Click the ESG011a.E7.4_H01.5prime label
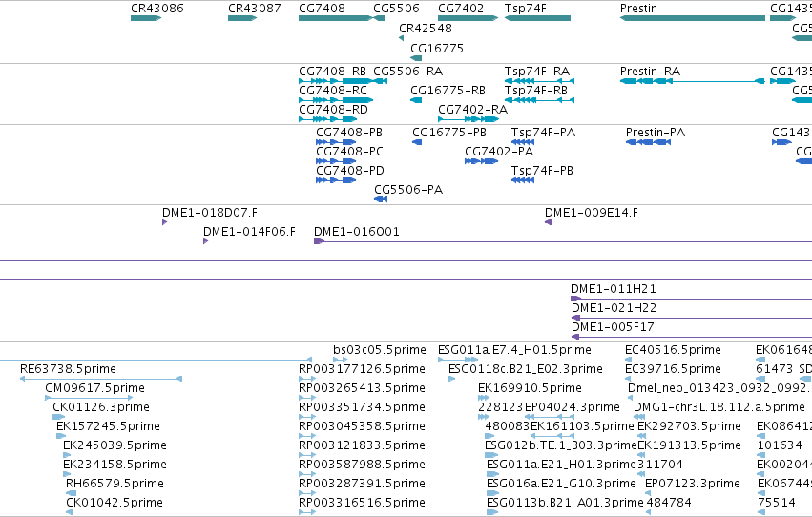This screenshot has height=517, width=812. pos(514,350)
